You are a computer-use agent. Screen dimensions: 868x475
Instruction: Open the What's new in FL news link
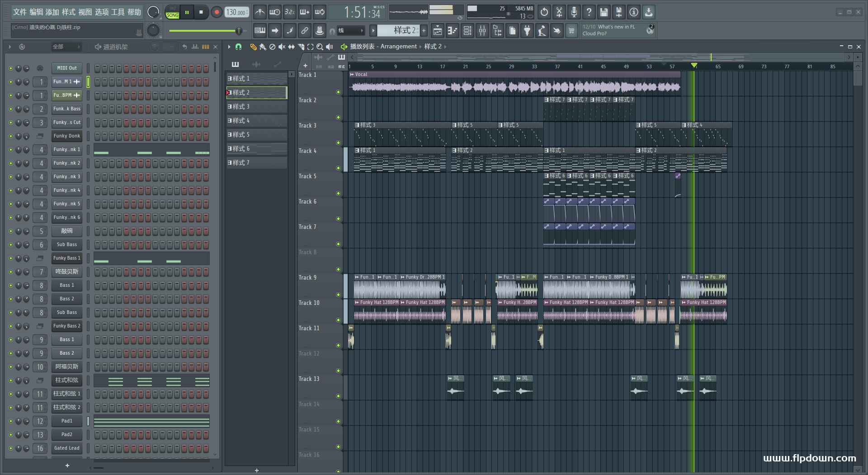click(x=616, y=27)
